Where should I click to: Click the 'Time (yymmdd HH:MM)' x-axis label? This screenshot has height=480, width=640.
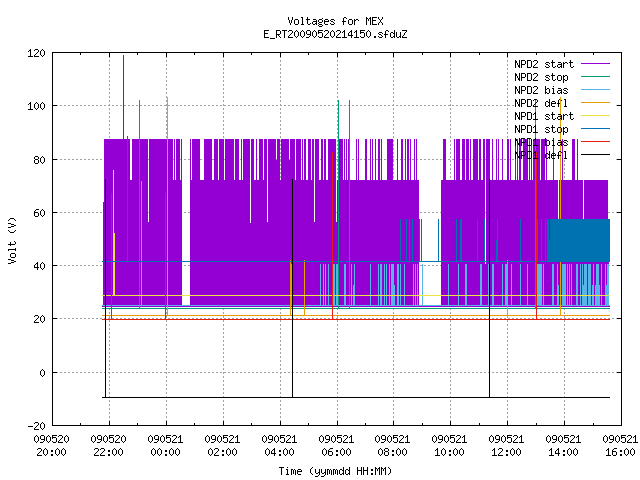pos(335,471)
